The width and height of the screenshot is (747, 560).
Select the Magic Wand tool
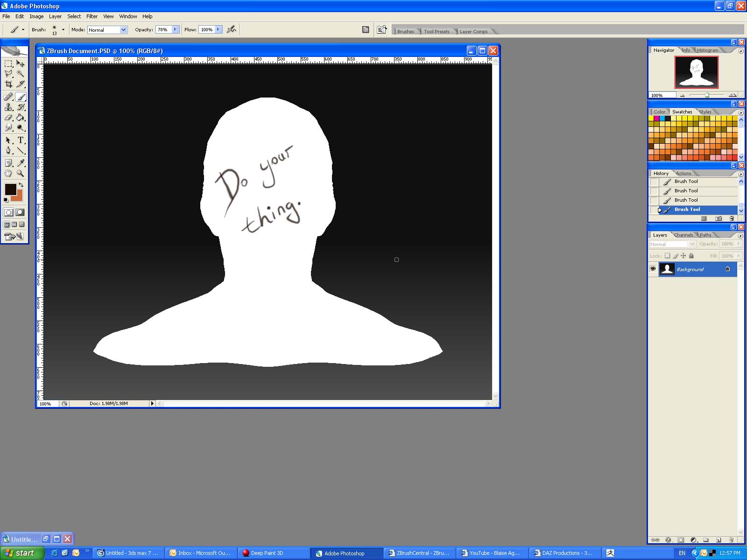[x=21, y=73]
